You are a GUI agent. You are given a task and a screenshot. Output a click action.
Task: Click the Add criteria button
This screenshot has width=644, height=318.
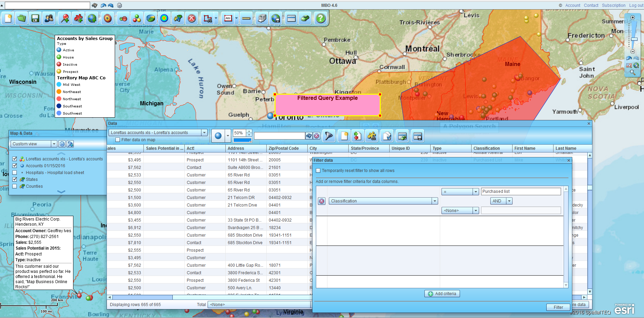coord(442,294)
